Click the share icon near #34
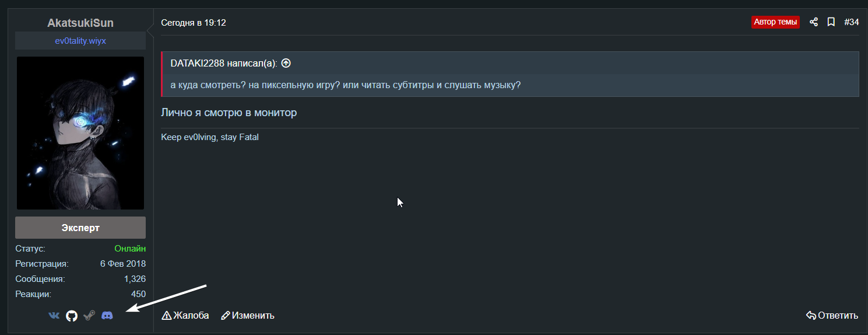Screen dimensions: 868x335 [814, 22]
